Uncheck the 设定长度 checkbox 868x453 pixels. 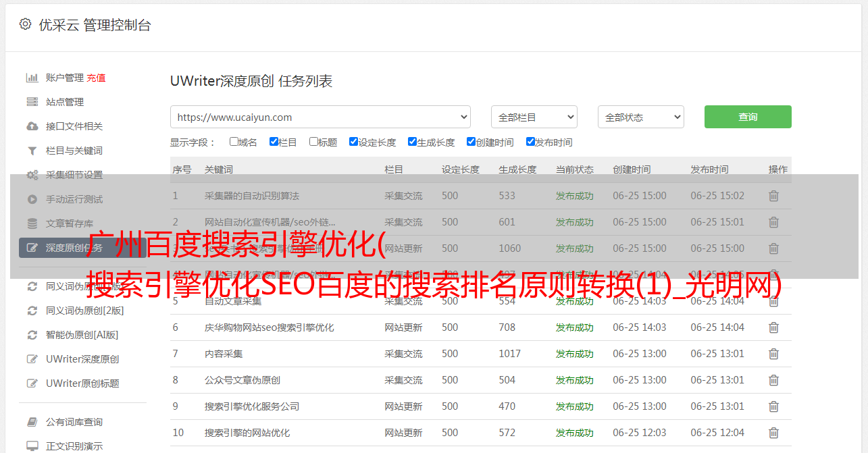click(x=353, y=142)
